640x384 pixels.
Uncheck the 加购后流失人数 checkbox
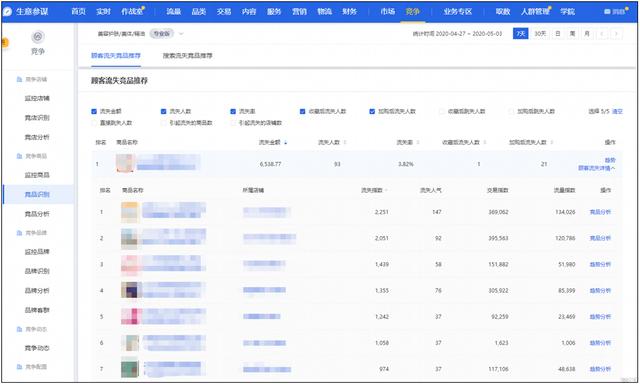pos(372,111)
